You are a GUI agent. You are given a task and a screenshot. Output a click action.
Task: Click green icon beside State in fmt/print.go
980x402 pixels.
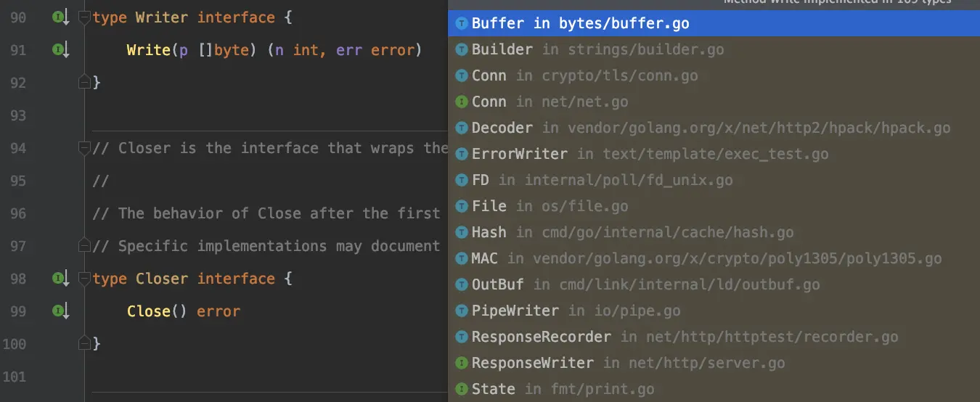461,389
